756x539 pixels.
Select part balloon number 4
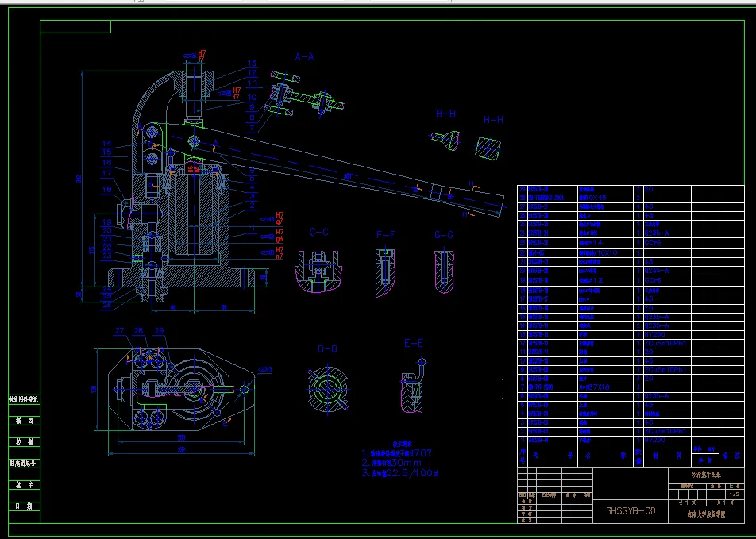[252, 187]
